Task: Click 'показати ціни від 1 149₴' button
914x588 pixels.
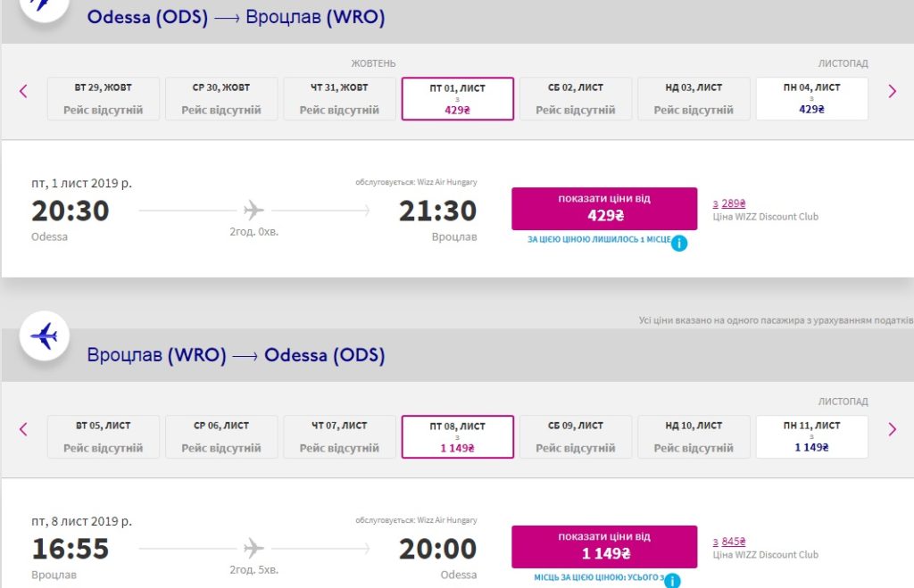Action: click(604, 546)
